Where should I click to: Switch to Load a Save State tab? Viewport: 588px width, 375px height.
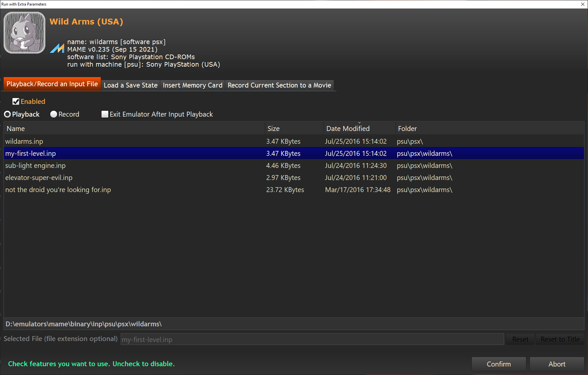coord(131,85)
